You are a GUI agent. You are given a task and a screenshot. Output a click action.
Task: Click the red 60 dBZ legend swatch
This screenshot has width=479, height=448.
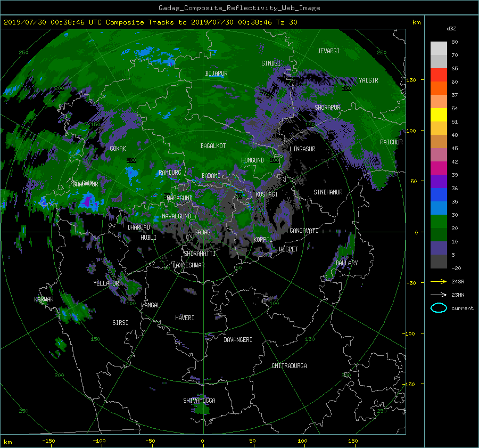[439, 75]
